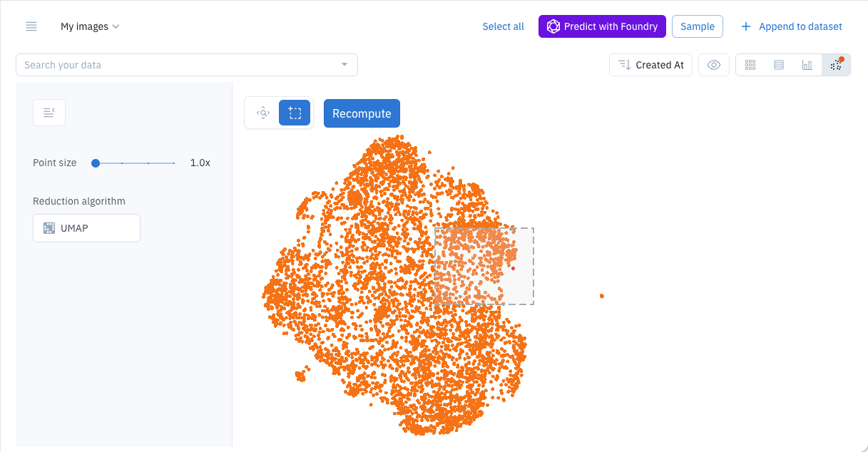
Task: Select the pan and zoom tool
Action: coord(263,113)
